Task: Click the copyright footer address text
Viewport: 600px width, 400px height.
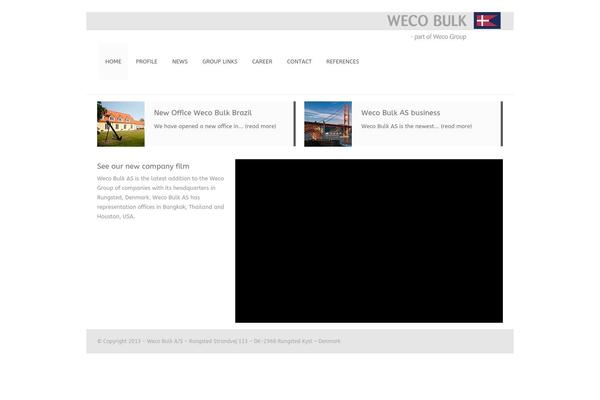Action: click(218, 341)
